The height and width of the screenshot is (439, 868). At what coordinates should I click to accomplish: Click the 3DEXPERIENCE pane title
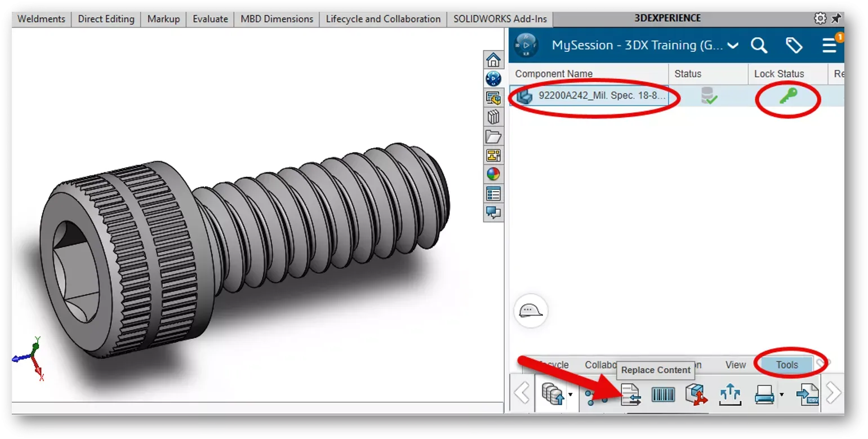click(x=667, y=19)
